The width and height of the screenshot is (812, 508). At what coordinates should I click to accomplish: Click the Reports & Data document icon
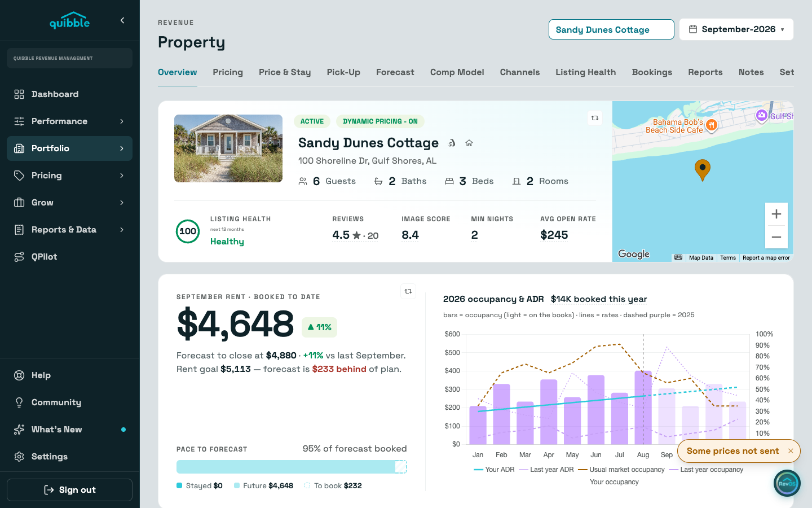pyautogui.click(x=19, y=230)
